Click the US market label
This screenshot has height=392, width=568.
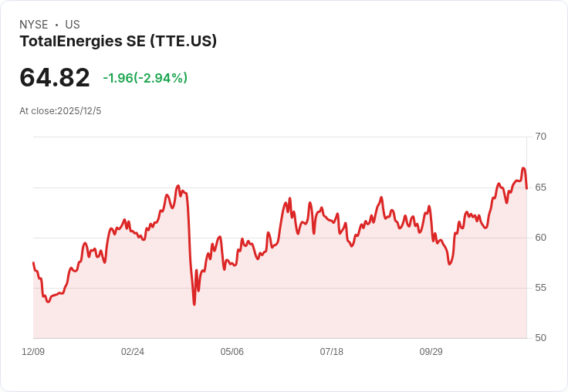pyautogui.click(x=73, y=24)
